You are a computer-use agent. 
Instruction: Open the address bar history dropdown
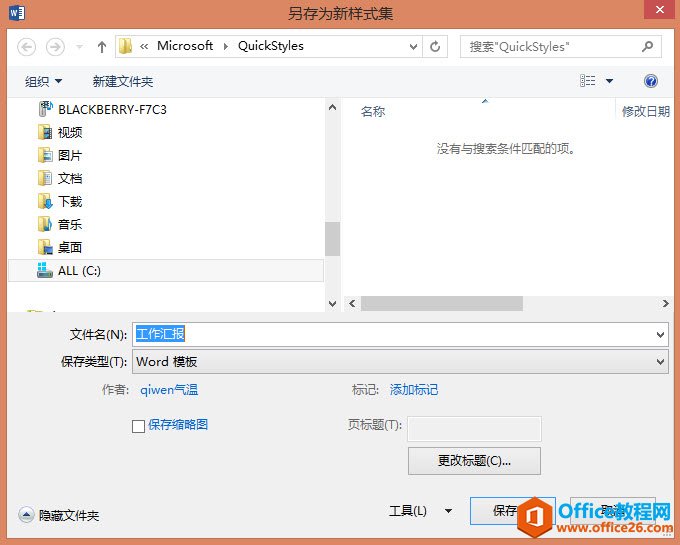(x=413, y=46)
